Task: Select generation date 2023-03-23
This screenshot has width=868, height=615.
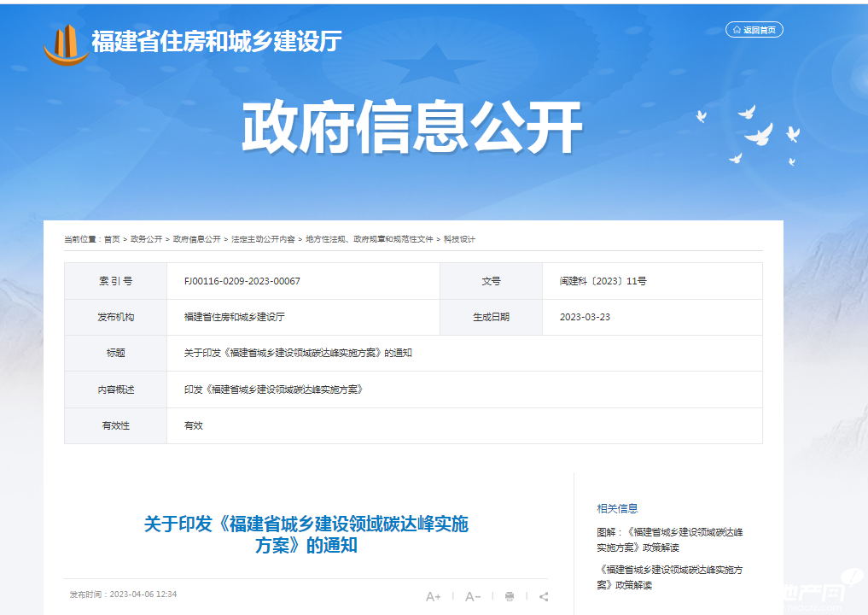Action: point(585,317)
